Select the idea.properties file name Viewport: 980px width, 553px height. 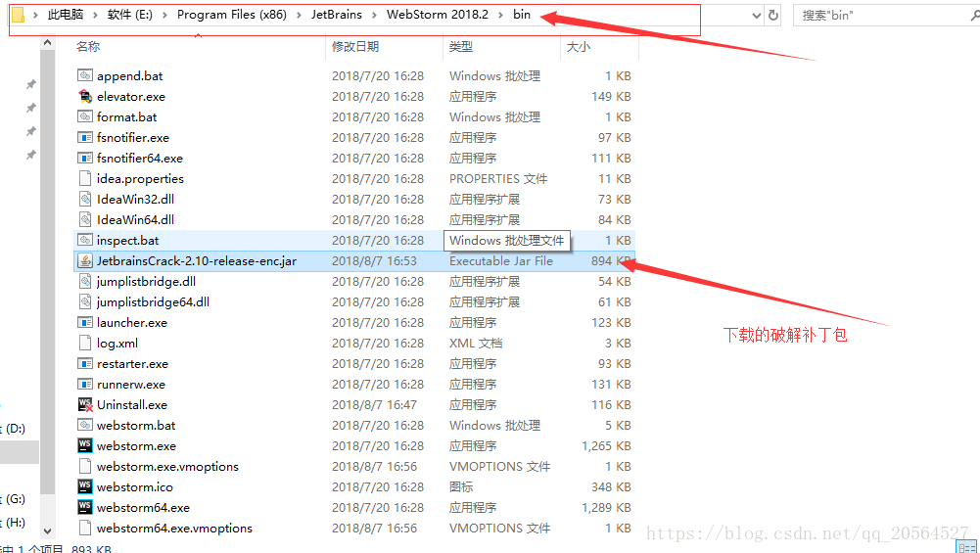click(x=140, y=179)
